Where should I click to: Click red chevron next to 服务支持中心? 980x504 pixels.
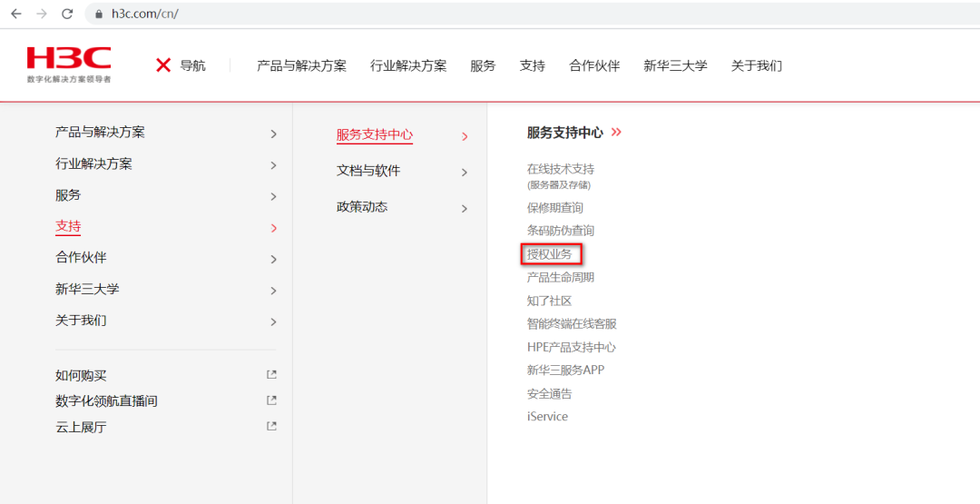(465, 136)
